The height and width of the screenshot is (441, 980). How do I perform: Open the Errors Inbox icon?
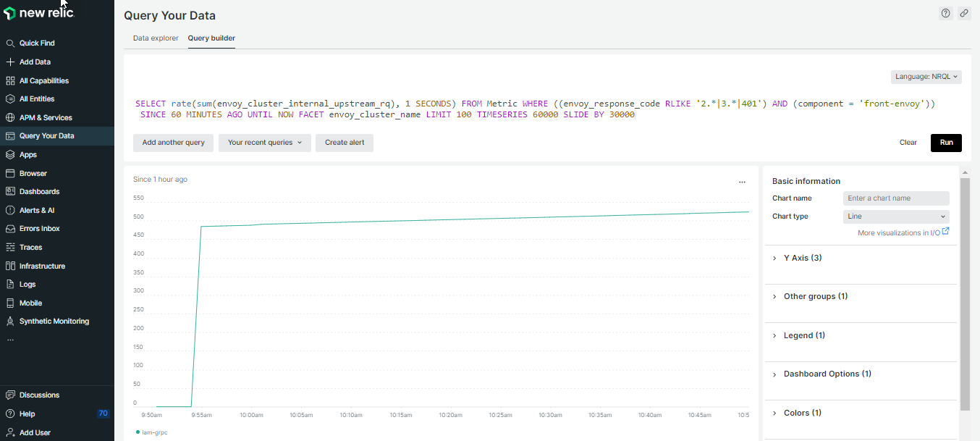click(10, 229)
